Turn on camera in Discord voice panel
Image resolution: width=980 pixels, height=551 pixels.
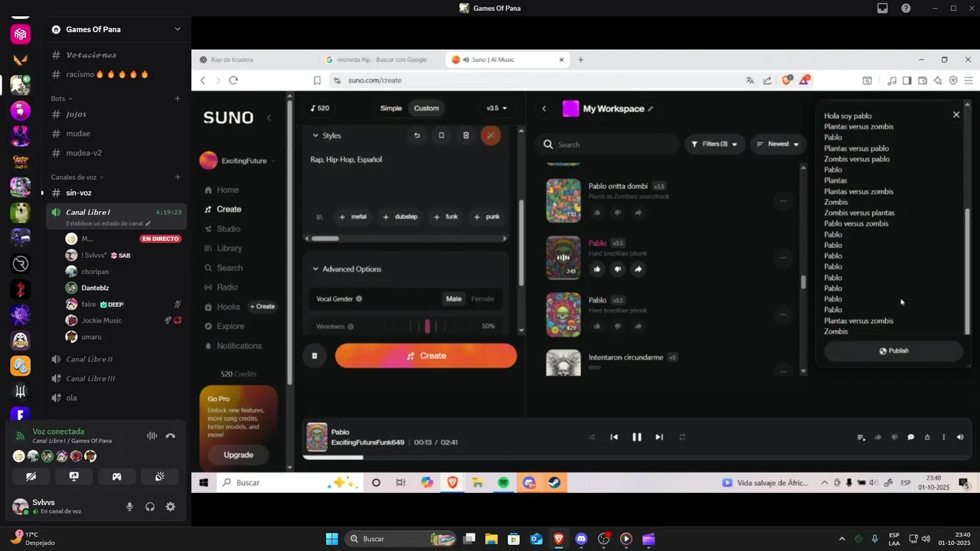(31, 476)
